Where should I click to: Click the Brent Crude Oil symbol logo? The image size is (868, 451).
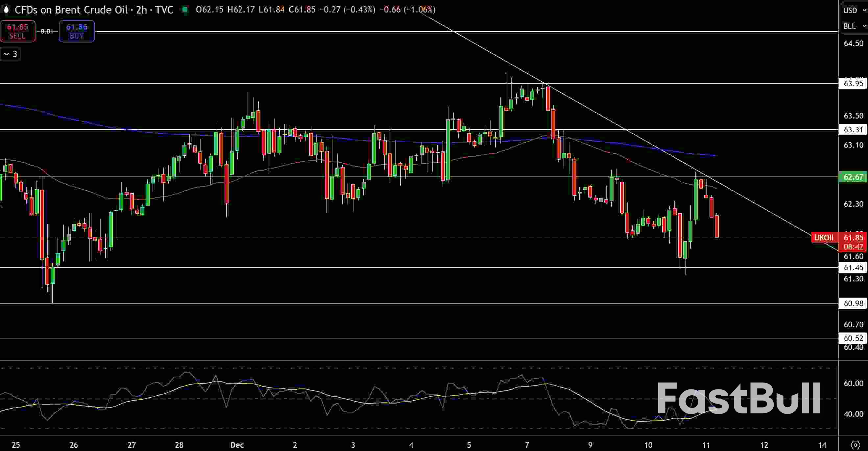click(x=6, y=10)
